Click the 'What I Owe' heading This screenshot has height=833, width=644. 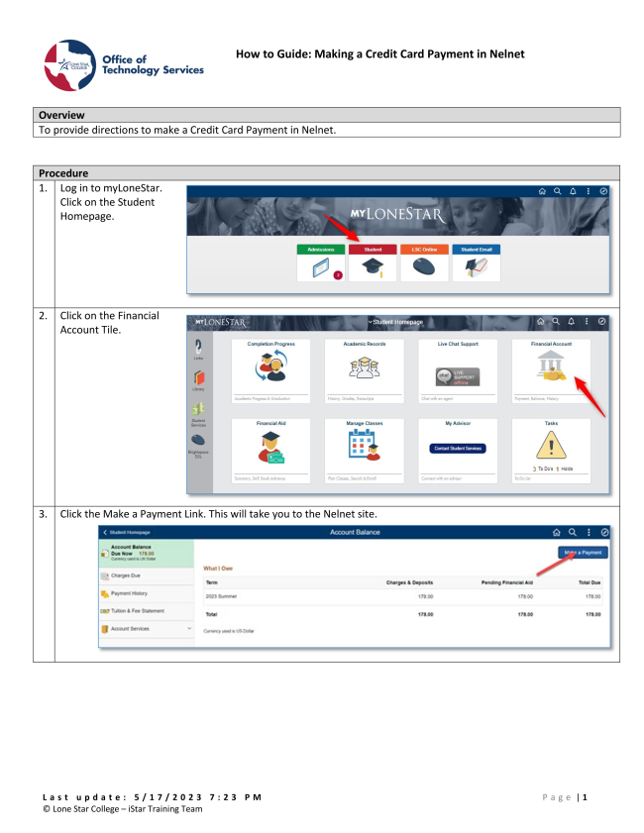point(218,569)
